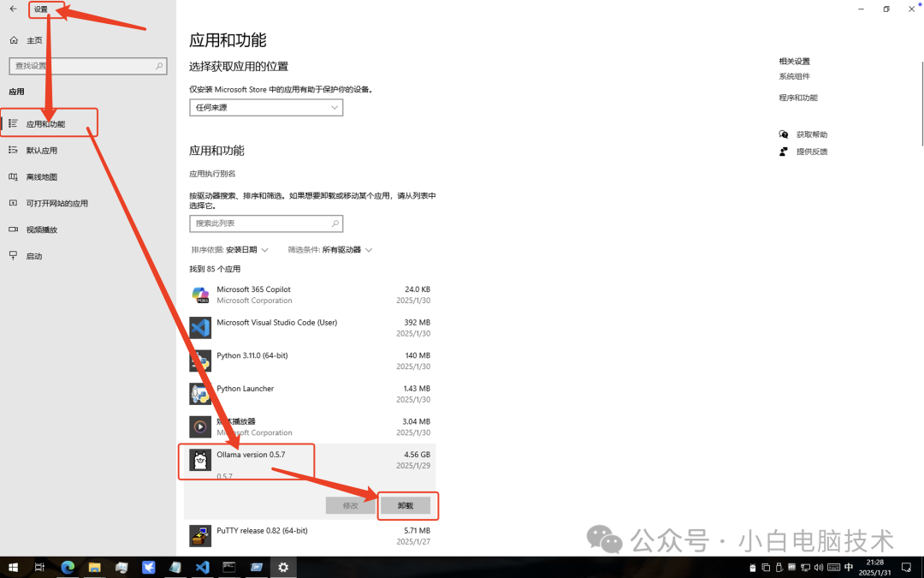Open the 获取帮助 link

click(x=812, y=134)
